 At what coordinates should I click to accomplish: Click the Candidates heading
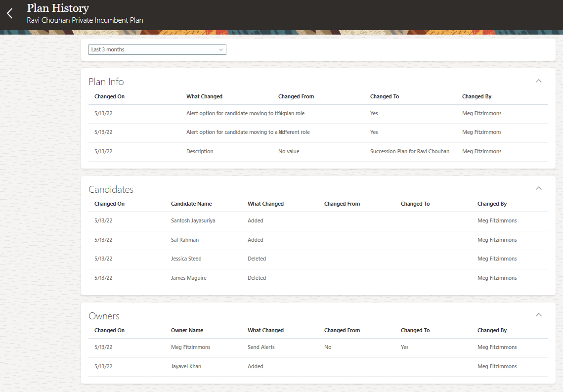pyautogui.click(x=111, y=189)
